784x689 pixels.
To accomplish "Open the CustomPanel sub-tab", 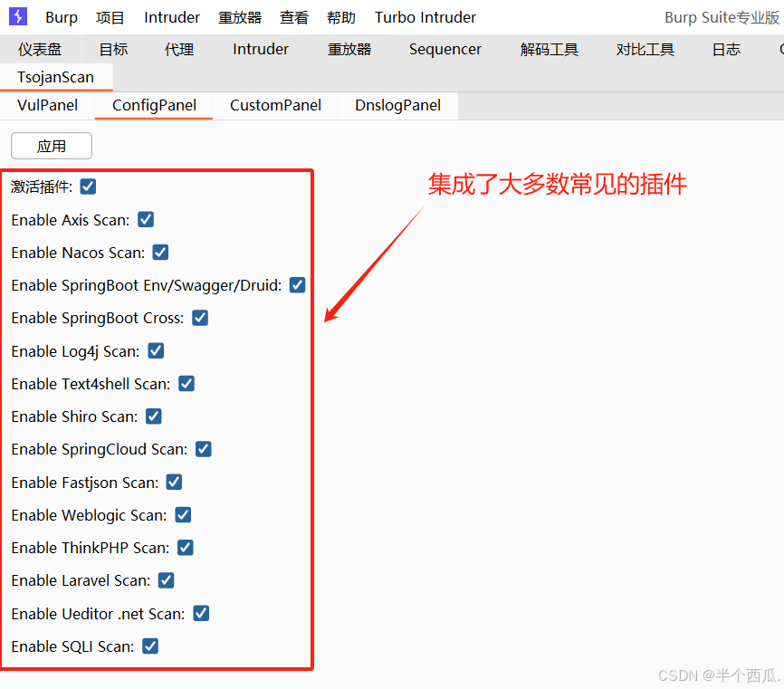I will (x=275, y=106).
